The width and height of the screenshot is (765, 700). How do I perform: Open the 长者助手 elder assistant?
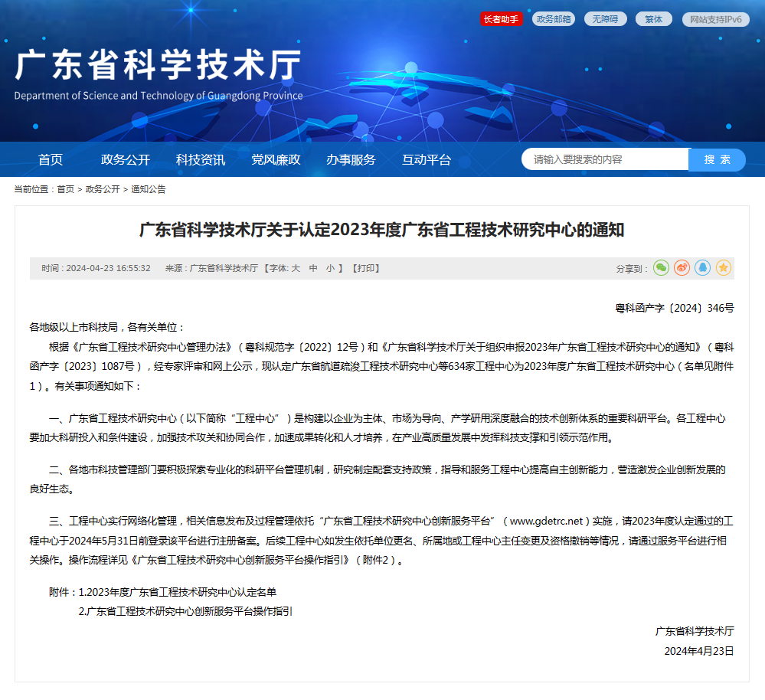point(502,19)
